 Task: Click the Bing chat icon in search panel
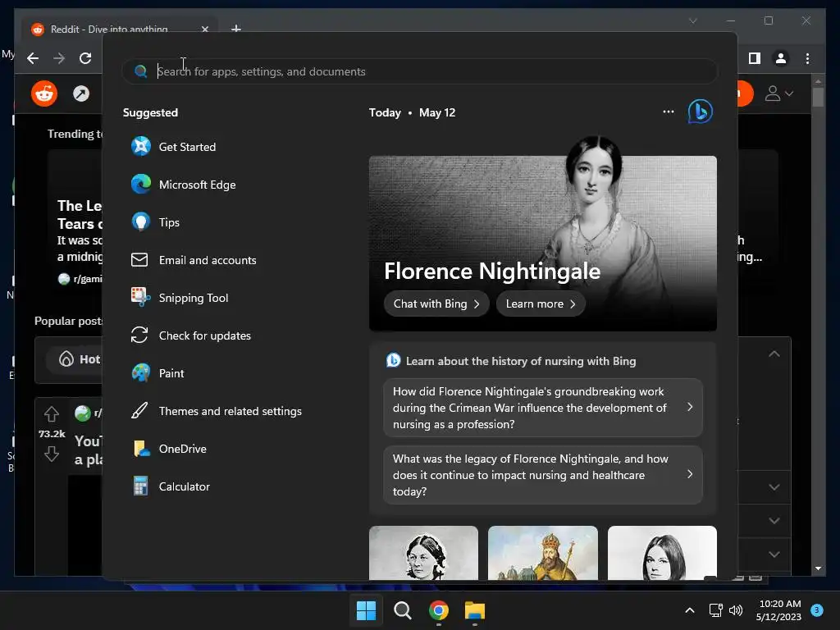701,112
